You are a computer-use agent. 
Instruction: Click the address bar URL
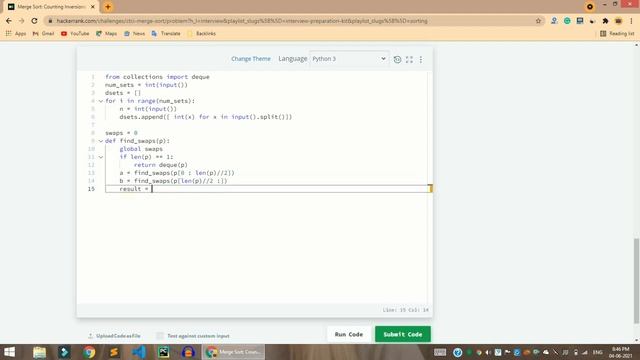[x=242, y=21]
